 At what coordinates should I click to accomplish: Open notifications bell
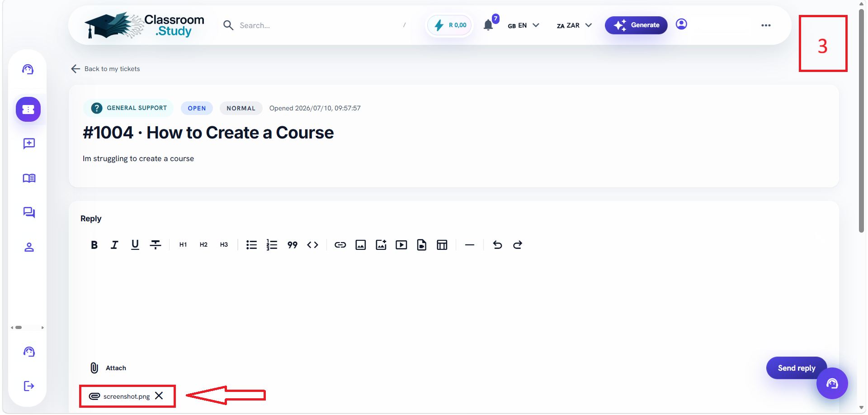coord(488,25)
